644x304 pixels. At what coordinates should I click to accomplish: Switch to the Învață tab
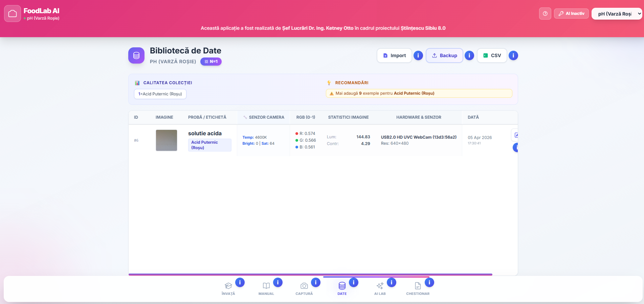coord(228,288)
